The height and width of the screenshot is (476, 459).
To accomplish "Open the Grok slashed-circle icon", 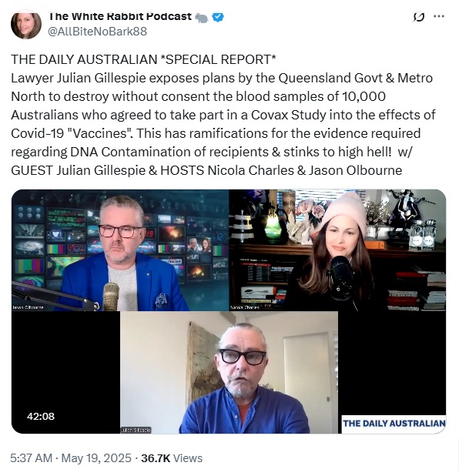I will 419,17.
